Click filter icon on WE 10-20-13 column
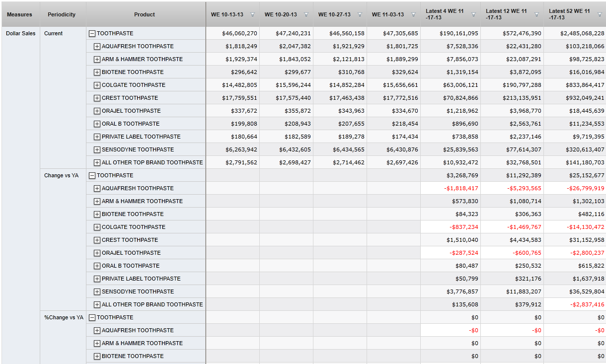 [306, 15]
